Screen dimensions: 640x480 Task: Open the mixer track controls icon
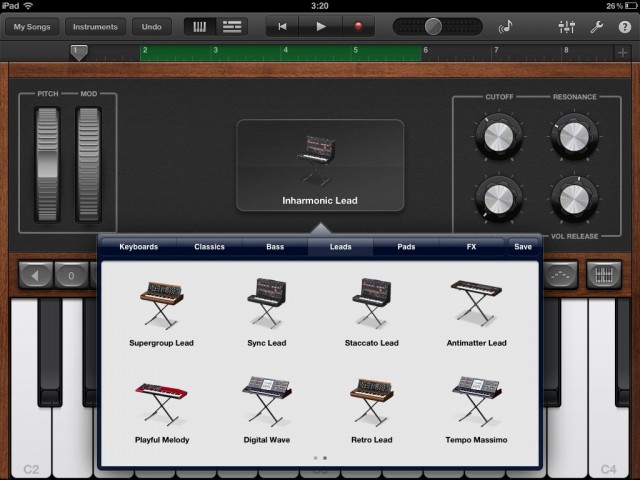[571, 27]
